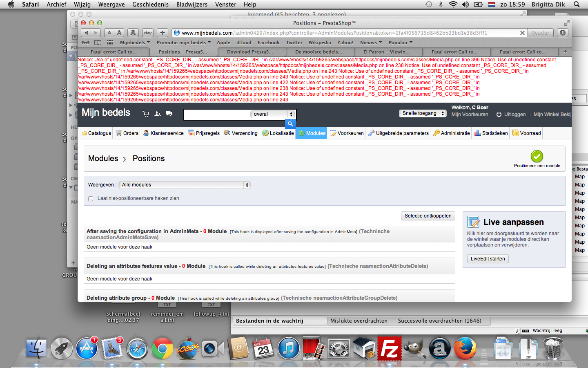Click the Facebook bookmark

(268, 43)
